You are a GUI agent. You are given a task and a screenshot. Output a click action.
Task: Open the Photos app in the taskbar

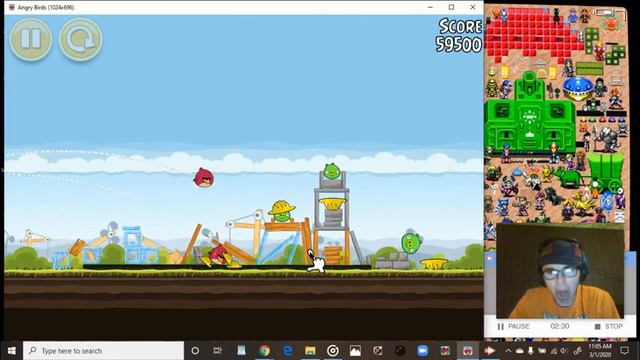pos(356,351)
